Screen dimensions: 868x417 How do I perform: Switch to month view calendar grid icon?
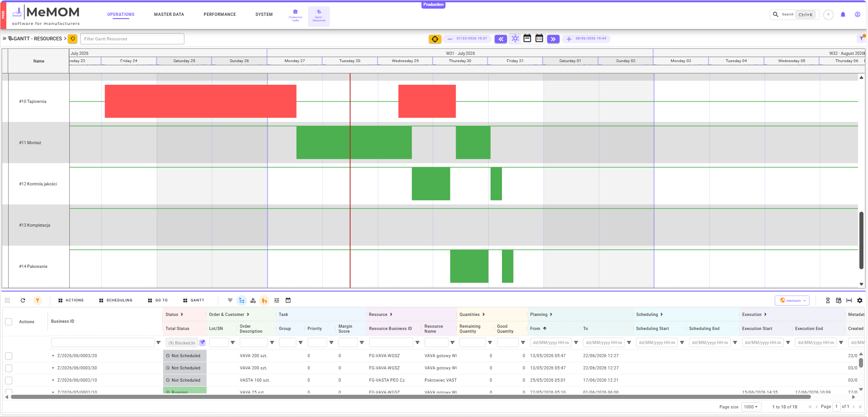[539, 39]
